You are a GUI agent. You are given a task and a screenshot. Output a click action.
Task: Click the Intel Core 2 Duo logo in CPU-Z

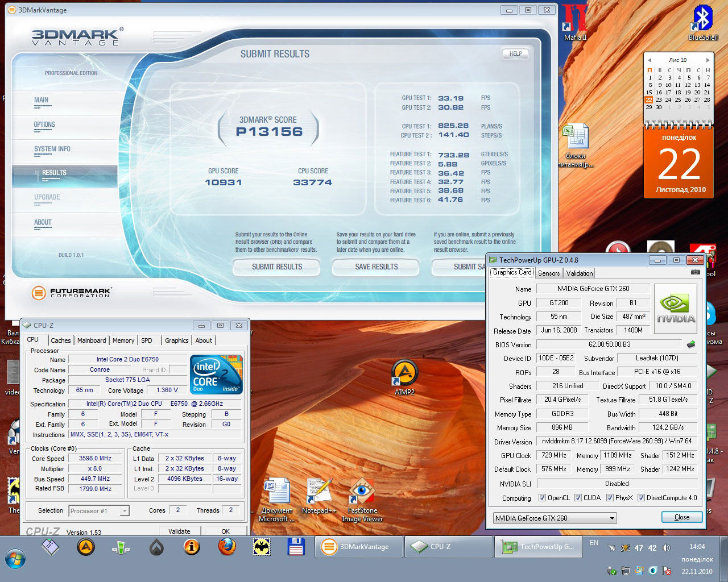tap(216, 375)
